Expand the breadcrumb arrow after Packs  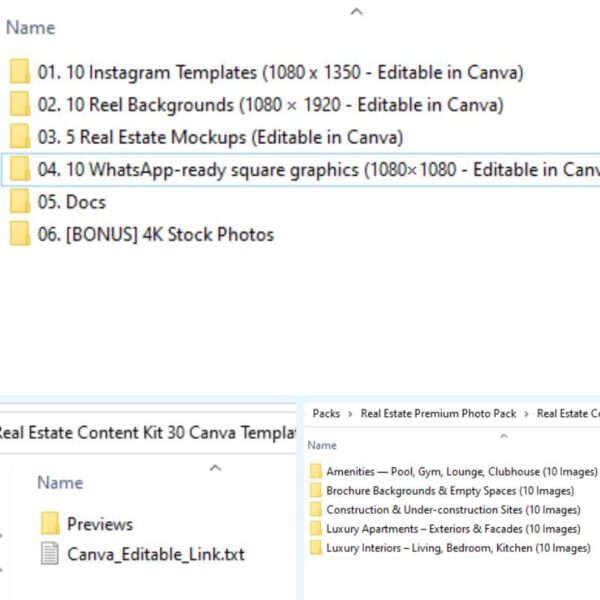pos(350,413)
